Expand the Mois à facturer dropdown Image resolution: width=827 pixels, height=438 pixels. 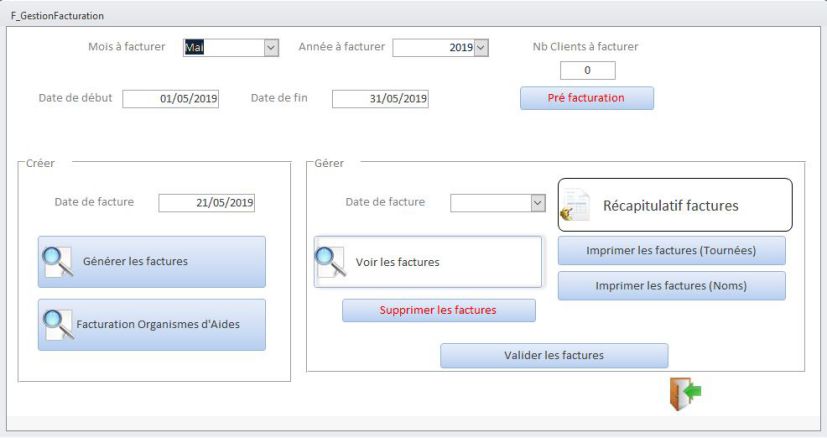coord(270,47)
